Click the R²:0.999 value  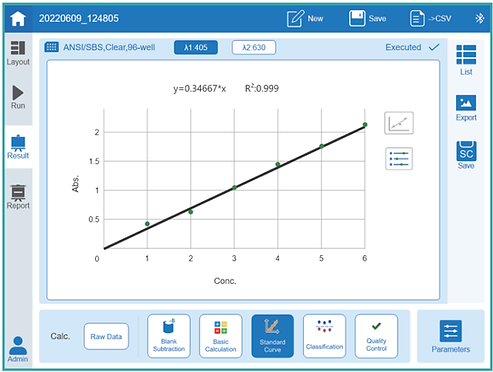point(262,88)
